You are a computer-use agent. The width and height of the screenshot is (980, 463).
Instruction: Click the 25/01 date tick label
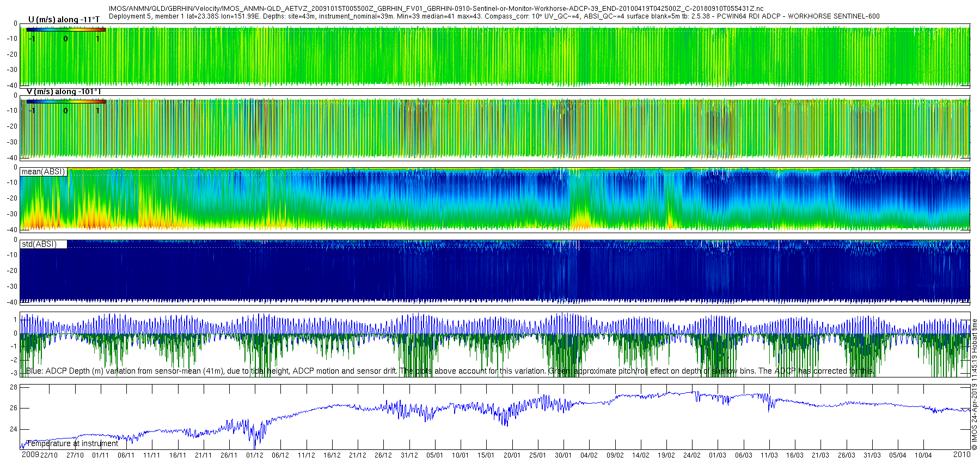click(x=537, y=455)
